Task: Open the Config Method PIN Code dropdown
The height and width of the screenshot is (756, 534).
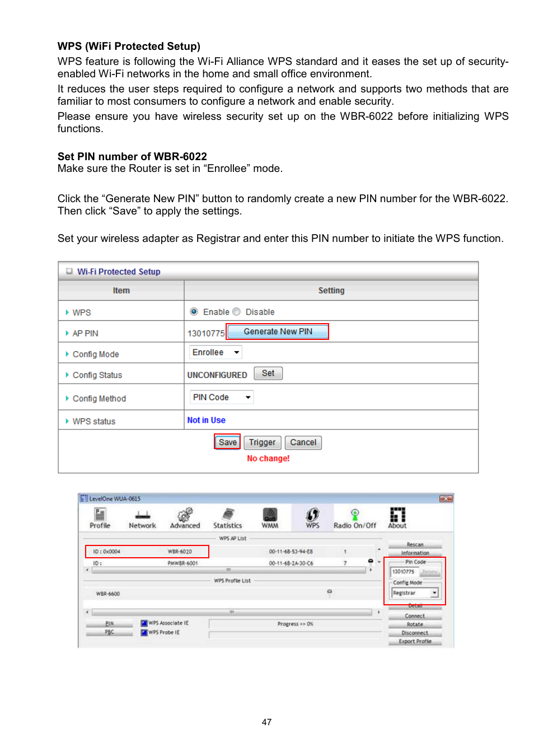Action: 222,397
